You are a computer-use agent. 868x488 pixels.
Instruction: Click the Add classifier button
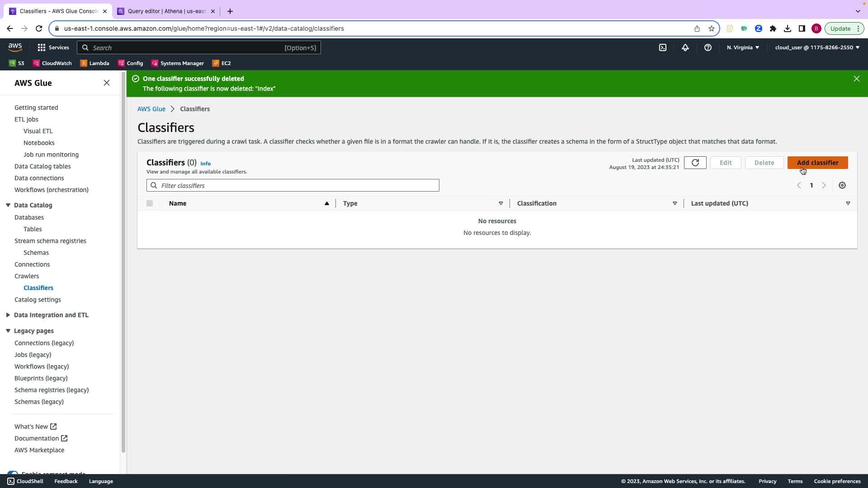(817, 163)
